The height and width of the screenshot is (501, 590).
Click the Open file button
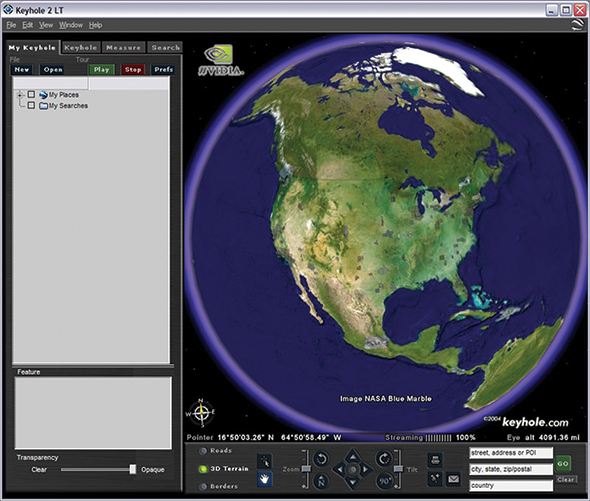(53, 70)
